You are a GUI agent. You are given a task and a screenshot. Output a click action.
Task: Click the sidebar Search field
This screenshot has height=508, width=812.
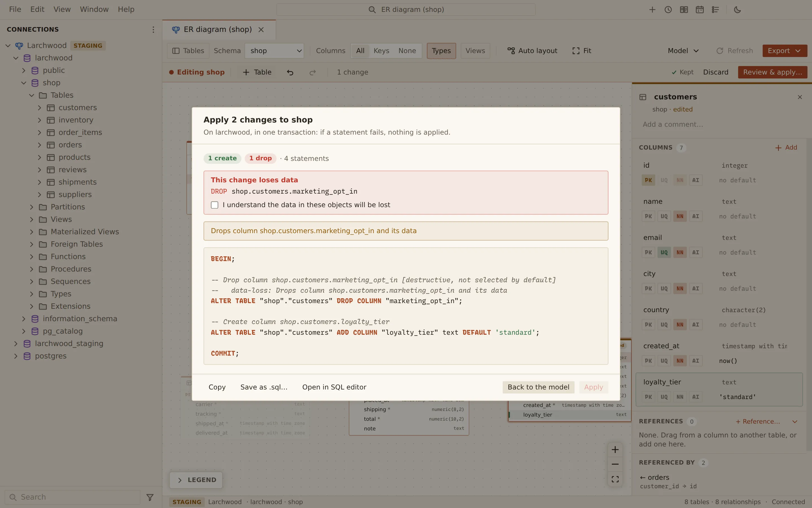[72, 497]
